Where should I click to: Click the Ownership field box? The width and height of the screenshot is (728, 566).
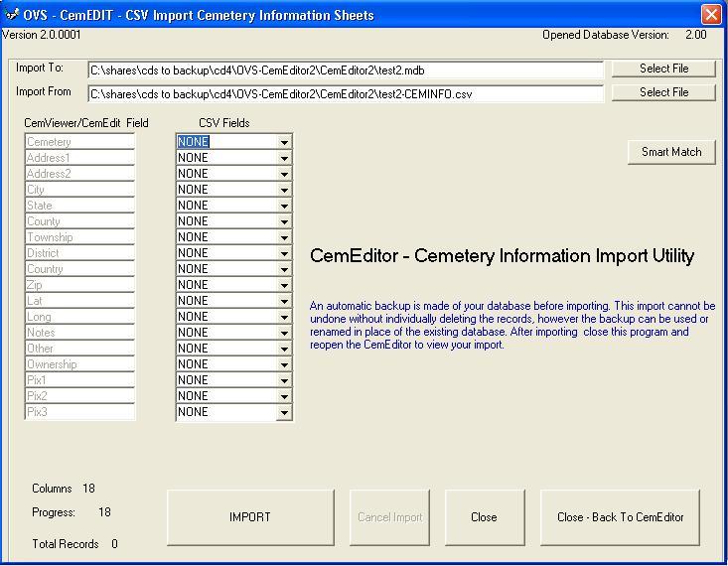pyautogui.click(x=79, y=364)
